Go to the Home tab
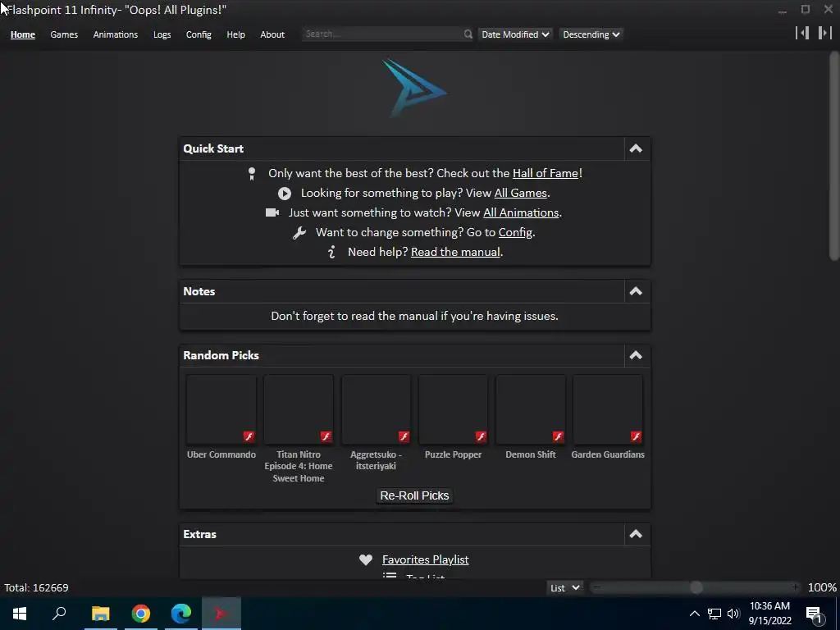 pos(22,34)
